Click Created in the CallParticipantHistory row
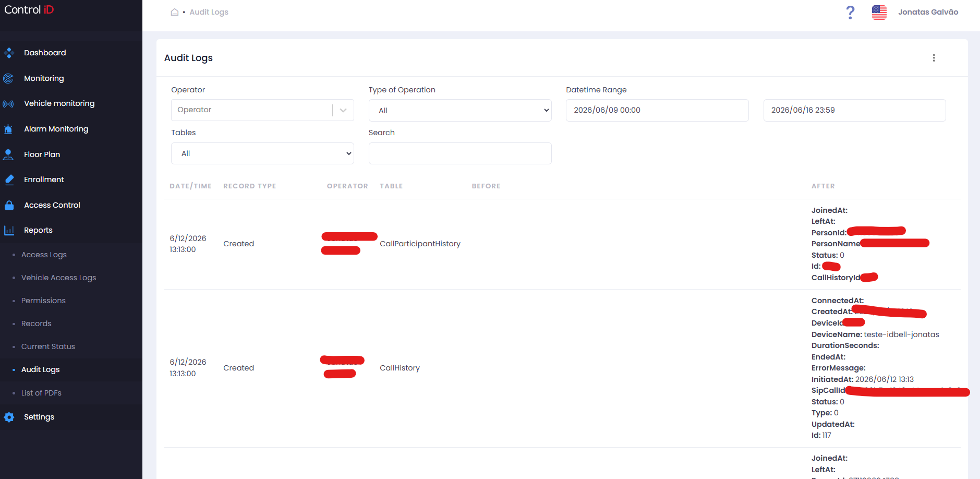980x479 pixels. click(x=238, y=244)
